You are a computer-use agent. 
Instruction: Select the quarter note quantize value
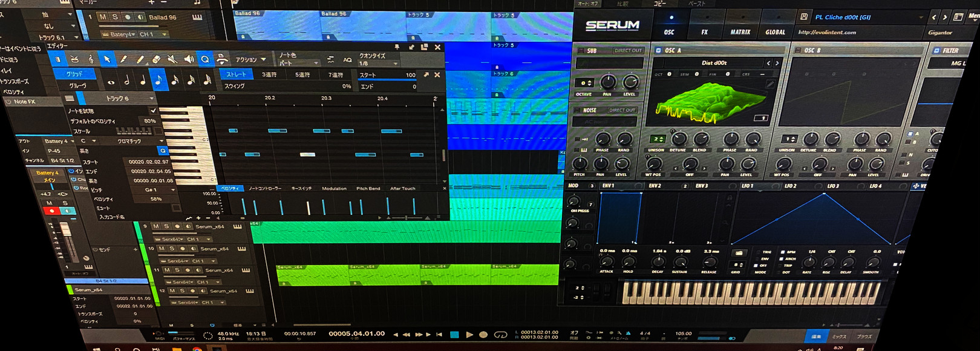143,80
